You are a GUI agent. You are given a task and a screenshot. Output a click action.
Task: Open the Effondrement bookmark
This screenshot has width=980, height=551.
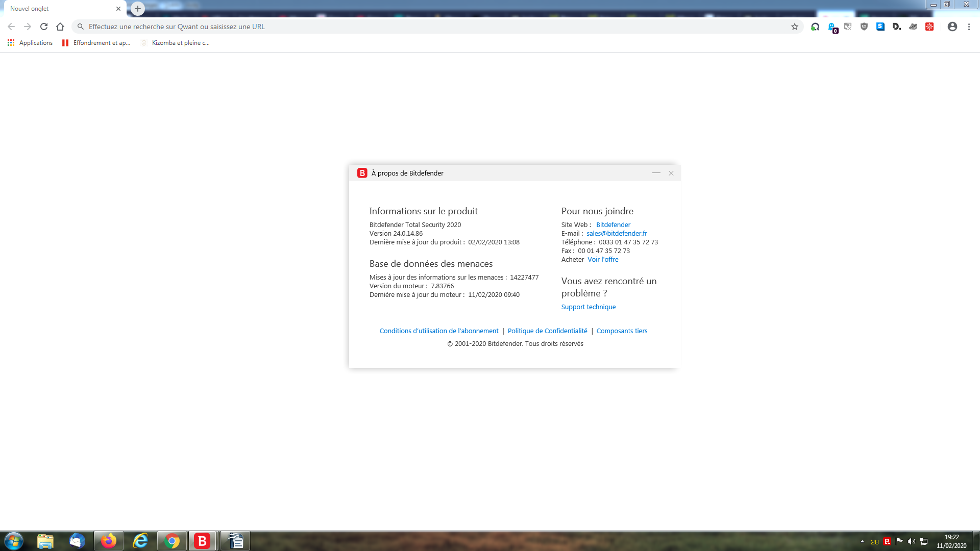(96, 43)
